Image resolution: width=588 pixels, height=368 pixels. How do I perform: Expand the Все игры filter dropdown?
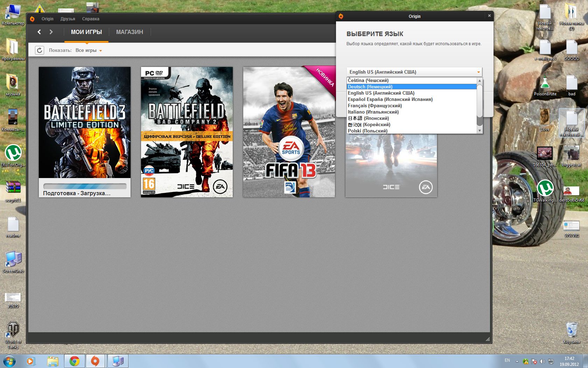pyautogui.click(x=89, y=50)
